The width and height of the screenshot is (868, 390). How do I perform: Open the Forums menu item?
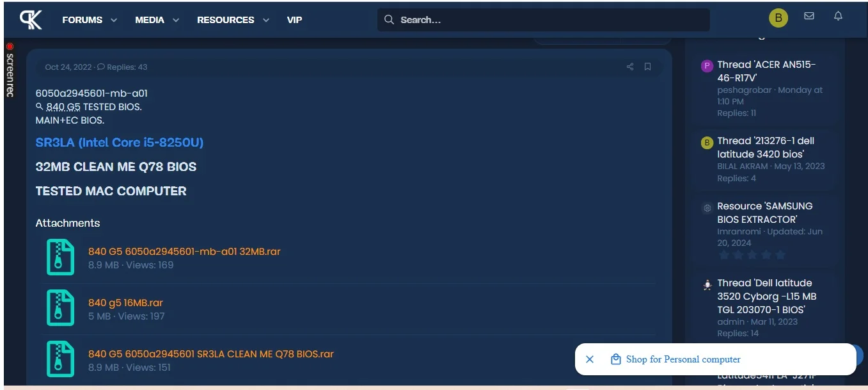click(x=82, y=20)
